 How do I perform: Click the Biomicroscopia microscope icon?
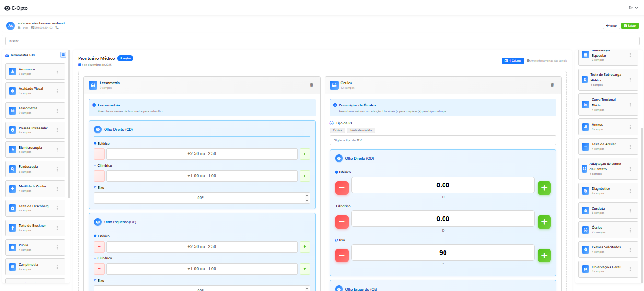pyautogui.click(x=12, y=150)
